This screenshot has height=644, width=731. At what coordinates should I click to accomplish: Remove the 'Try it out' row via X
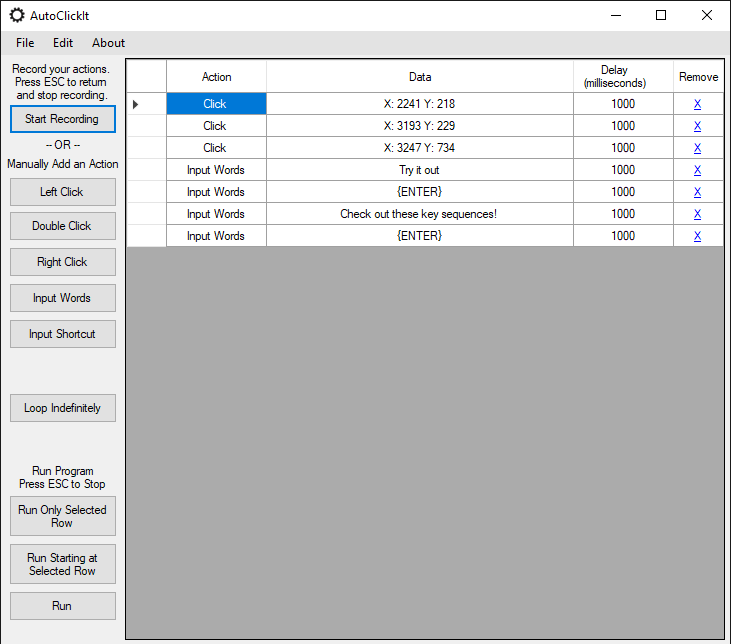pos(697,170)
